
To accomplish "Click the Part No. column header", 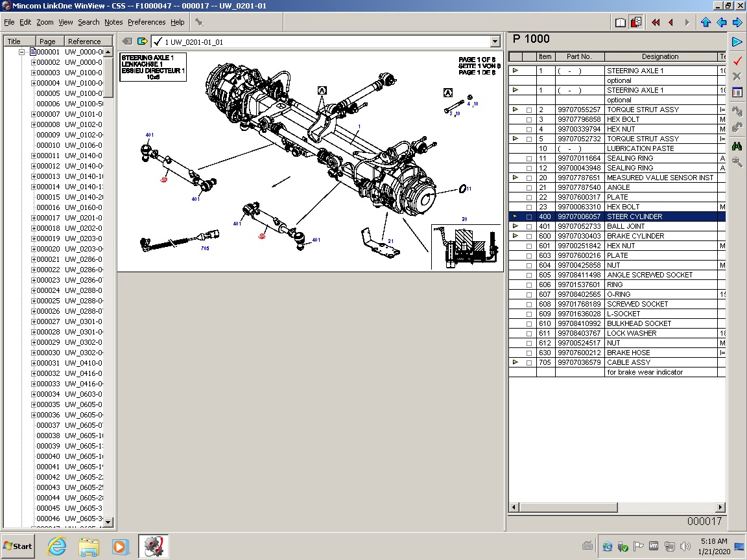I will pyautogui.click(x=579, y=56).
